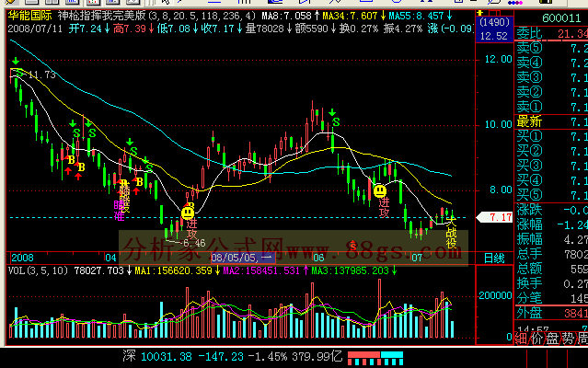The width and height of the screenshot is (588, 368).
Task: Click the MA8:7.058 indicator value
Action: point(286,17)
